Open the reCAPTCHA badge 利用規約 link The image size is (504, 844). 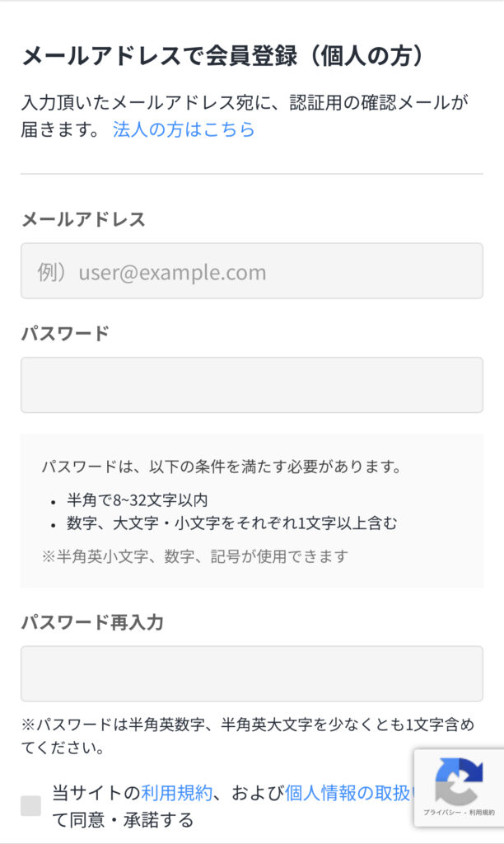coord(482,814)
